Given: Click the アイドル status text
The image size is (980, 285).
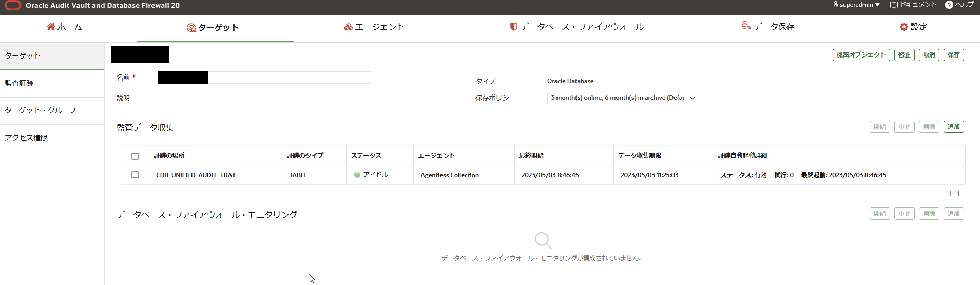Looking at the screenshot, I should [x=376, y=175].
